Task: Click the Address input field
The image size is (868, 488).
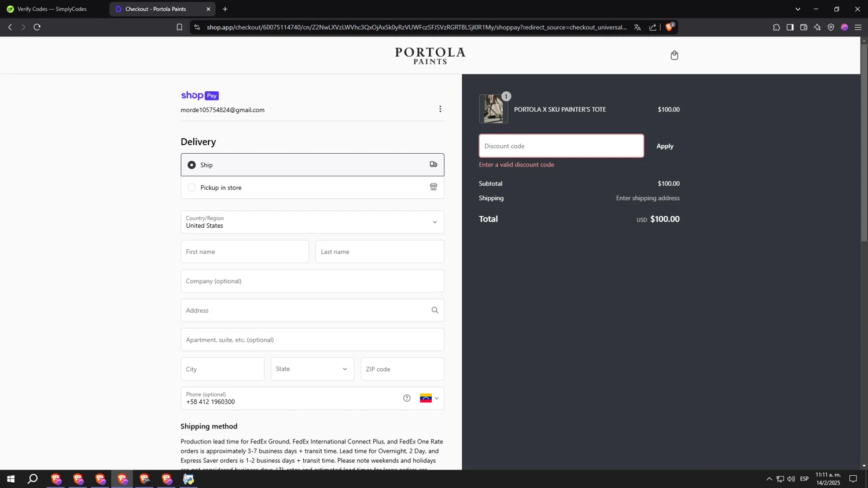Action: point(312,310)
